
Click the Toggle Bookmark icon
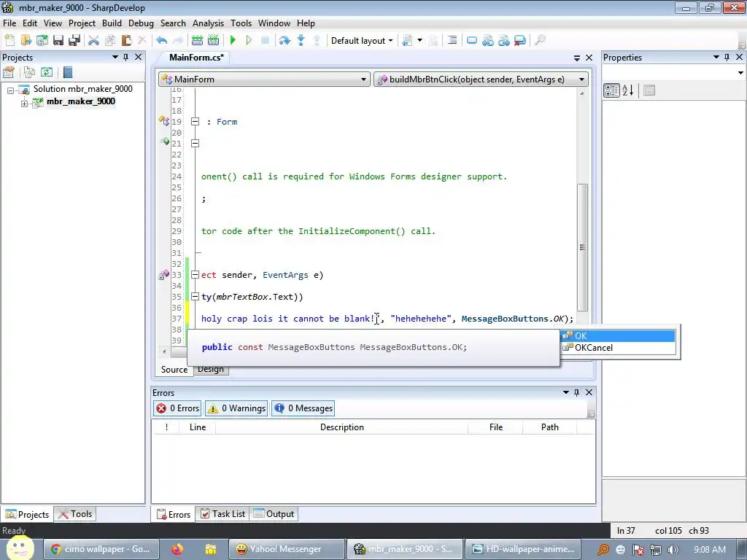pyautogui.click(x=472, y=41)
